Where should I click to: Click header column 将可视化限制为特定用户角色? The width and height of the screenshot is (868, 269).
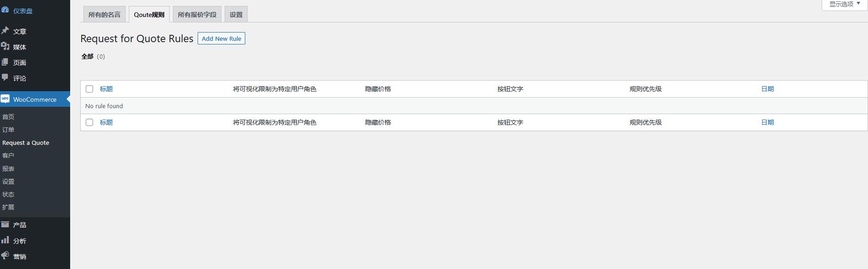point(275,89)
